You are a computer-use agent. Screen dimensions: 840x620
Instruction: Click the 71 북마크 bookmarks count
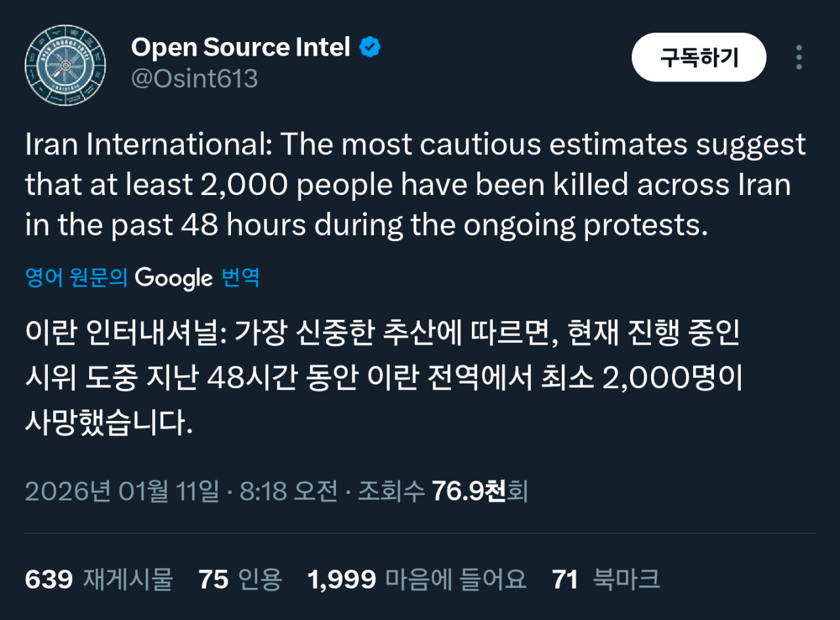(x=606, y=579)
